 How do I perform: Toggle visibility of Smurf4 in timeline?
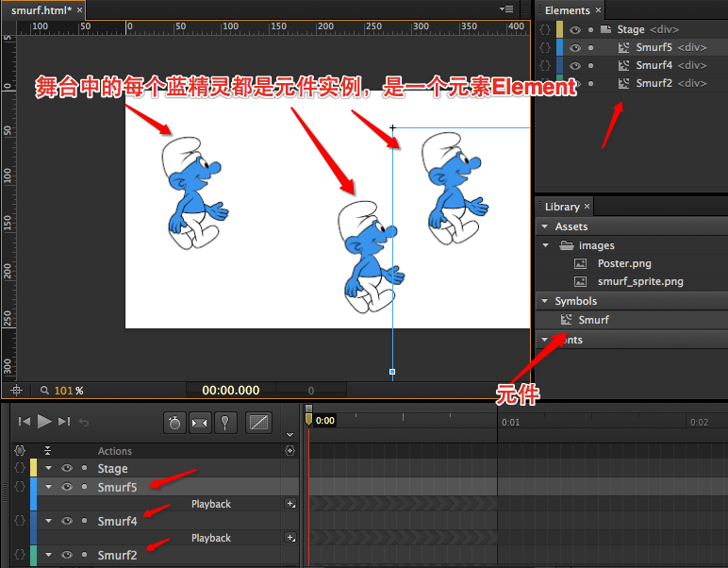point(67,521)
